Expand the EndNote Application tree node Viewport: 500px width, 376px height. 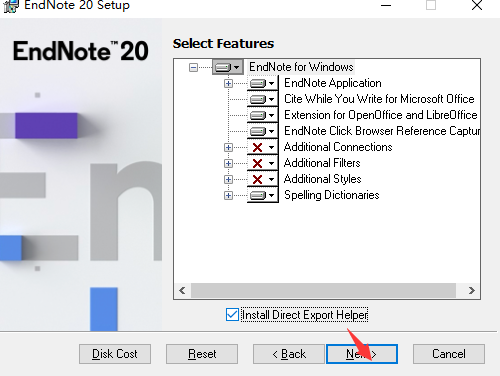pyautogui.click(x=228, y=83)
